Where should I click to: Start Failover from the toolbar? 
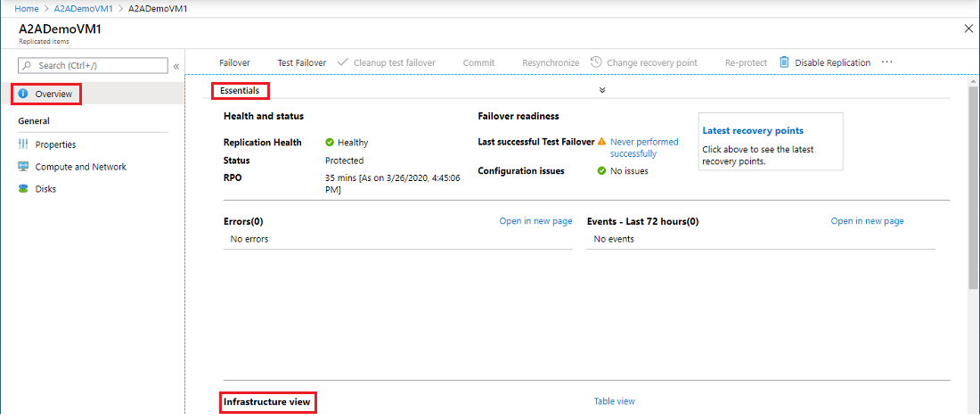click(234, 62)
